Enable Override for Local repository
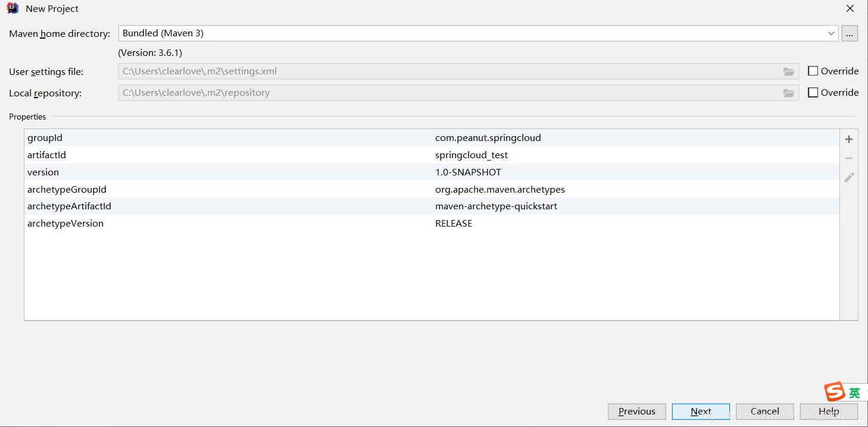 coord(813,92)
